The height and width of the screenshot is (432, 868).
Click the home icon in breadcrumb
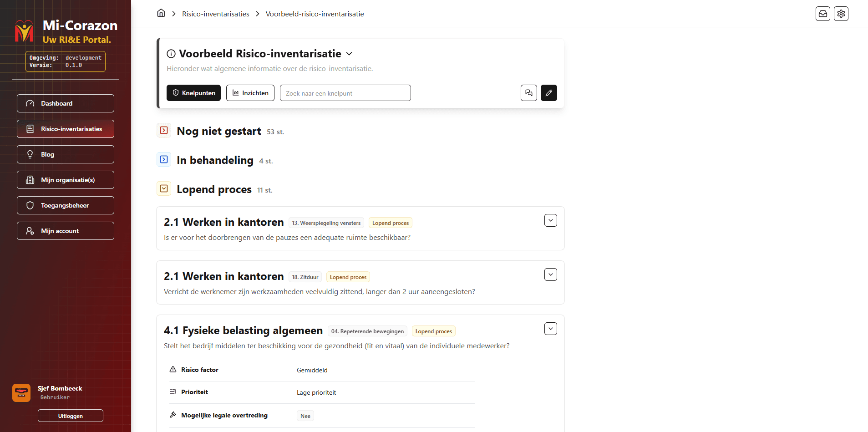161,13
